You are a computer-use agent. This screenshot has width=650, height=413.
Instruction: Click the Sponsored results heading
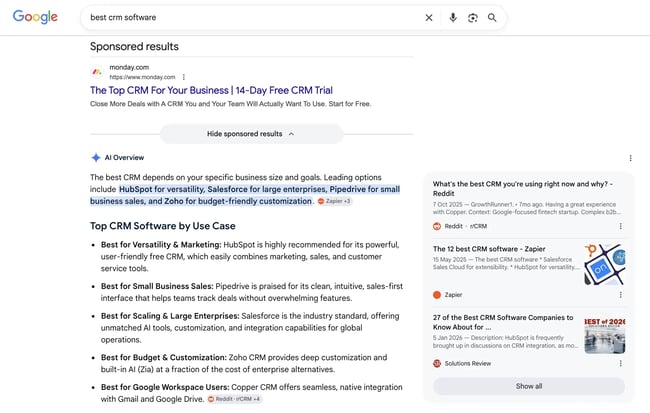(x=134, y=46)
